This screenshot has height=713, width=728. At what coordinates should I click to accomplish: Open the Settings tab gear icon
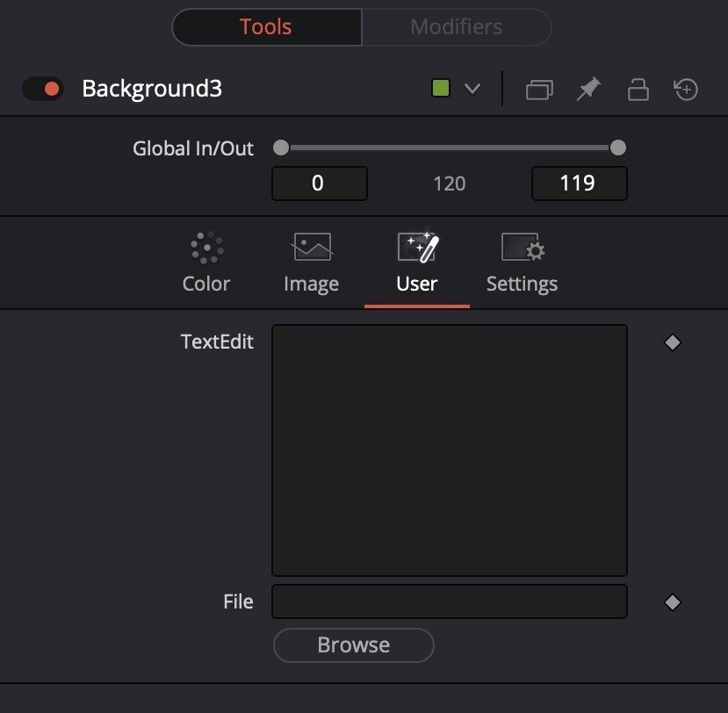[523, 248]
